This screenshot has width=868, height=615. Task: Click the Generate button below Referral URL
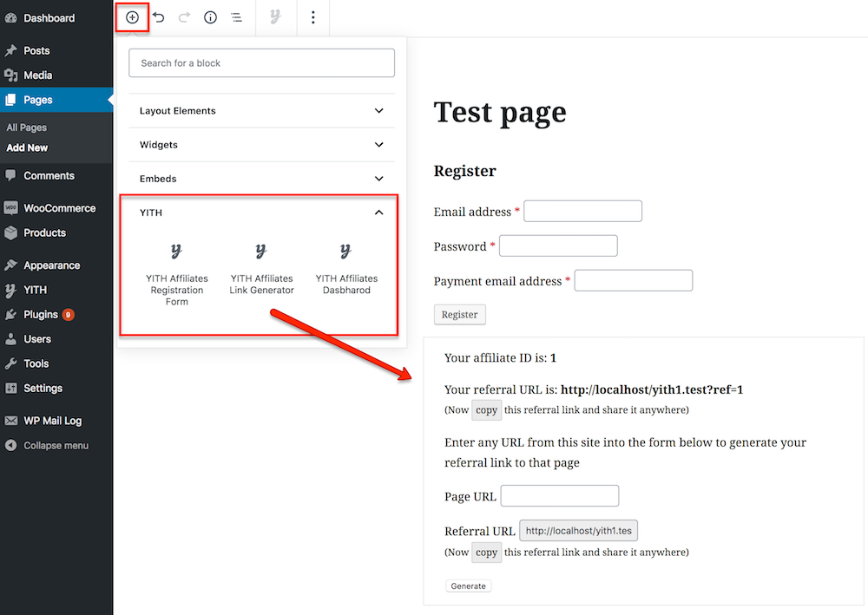[468, 586]
